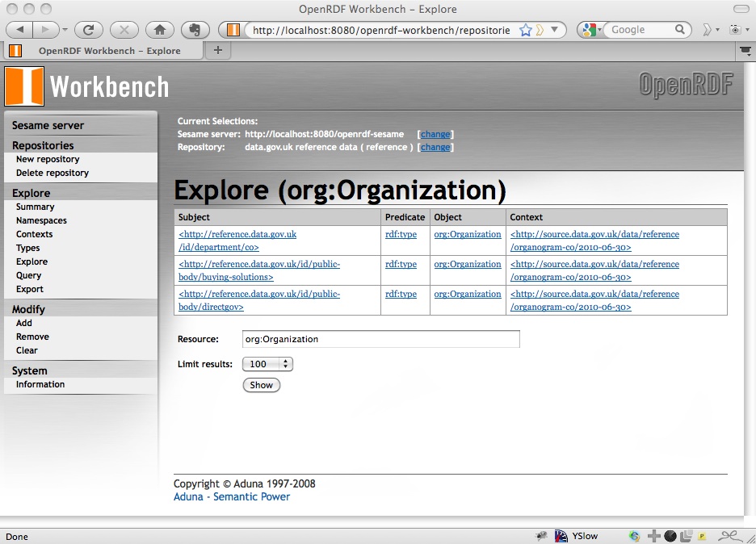Click change link for Repository
This screenshot has height=544, width=756.
435,147
